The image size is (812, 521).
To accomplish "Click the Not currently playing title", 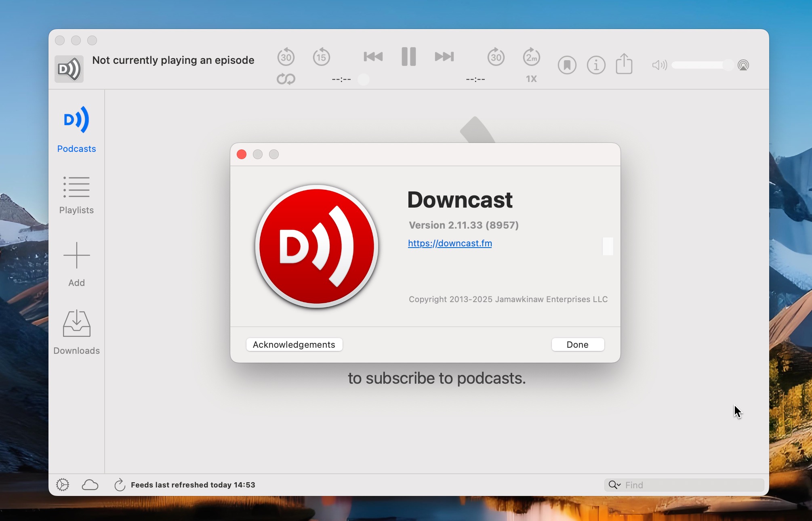I will point(173,60).
